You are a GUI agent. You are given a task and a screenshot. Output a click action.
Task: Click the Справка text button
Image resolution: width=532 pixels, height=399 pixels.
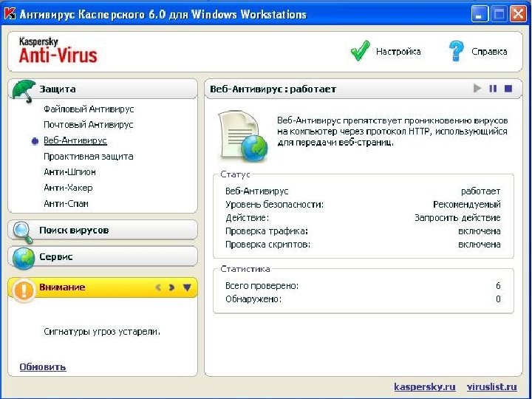pos(489,52)
